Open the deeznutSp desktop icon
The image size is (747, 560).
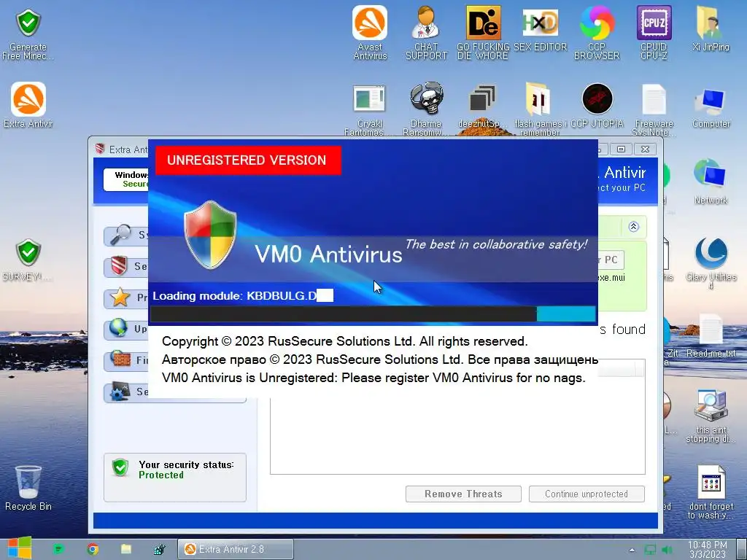click(x=482, y=106)
